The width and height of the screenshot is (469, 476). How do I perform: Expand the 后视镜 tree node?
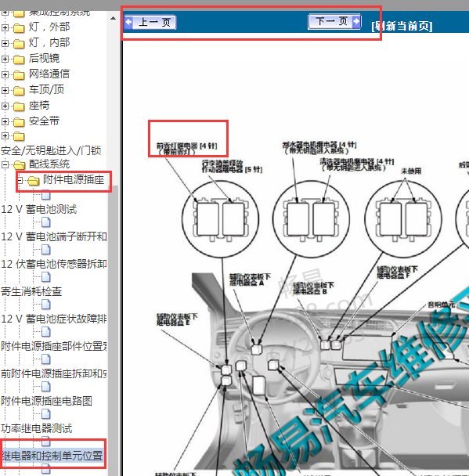click(x=5, y=59)
